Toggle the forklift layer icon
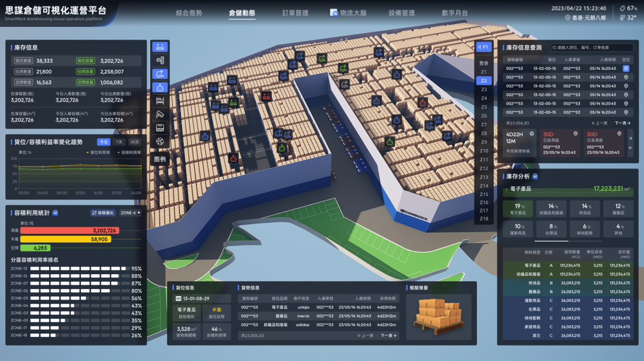 tap(160, 74)
